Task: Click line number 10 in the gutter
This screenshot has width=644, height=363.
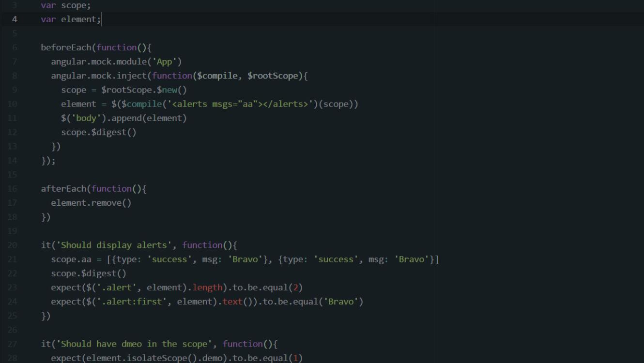Action: pos(13,104)
